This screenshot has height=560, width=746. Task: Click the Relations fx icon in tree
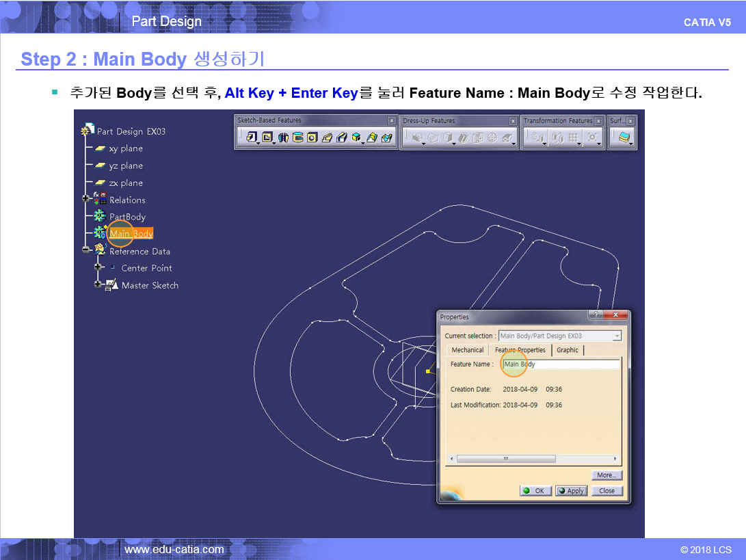coord(99,198)
